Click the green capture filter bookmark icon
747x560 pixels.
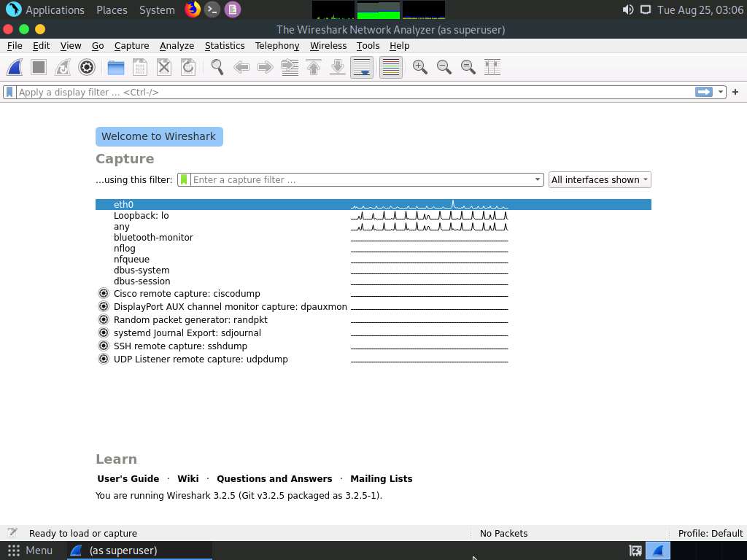(184, 179)
